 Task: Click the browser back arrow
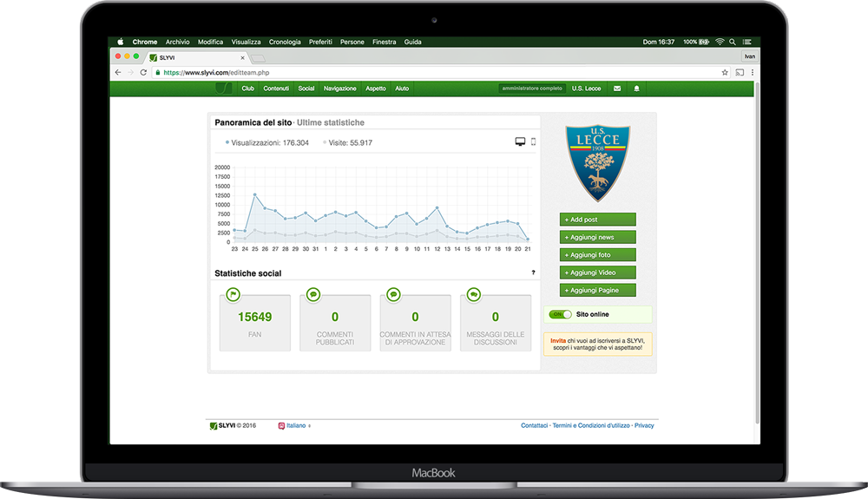[x=118, y=73]
